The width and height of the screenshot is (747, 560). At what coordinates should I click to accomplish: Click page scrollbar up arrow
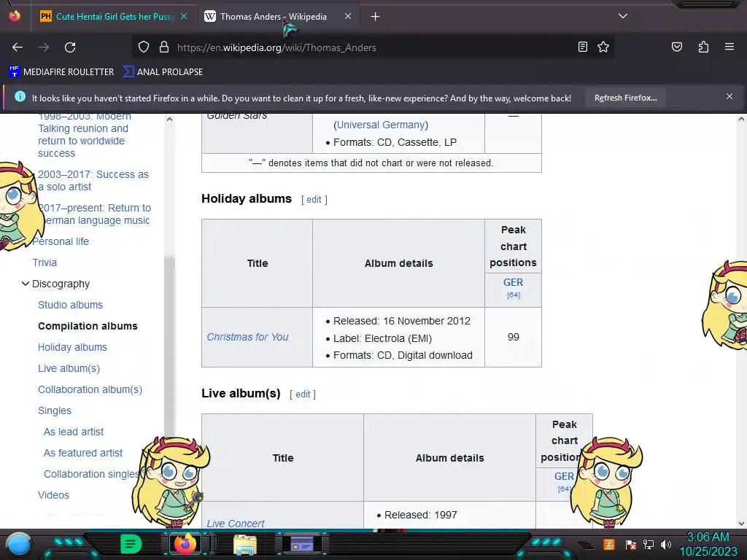(x=741, y=119)
